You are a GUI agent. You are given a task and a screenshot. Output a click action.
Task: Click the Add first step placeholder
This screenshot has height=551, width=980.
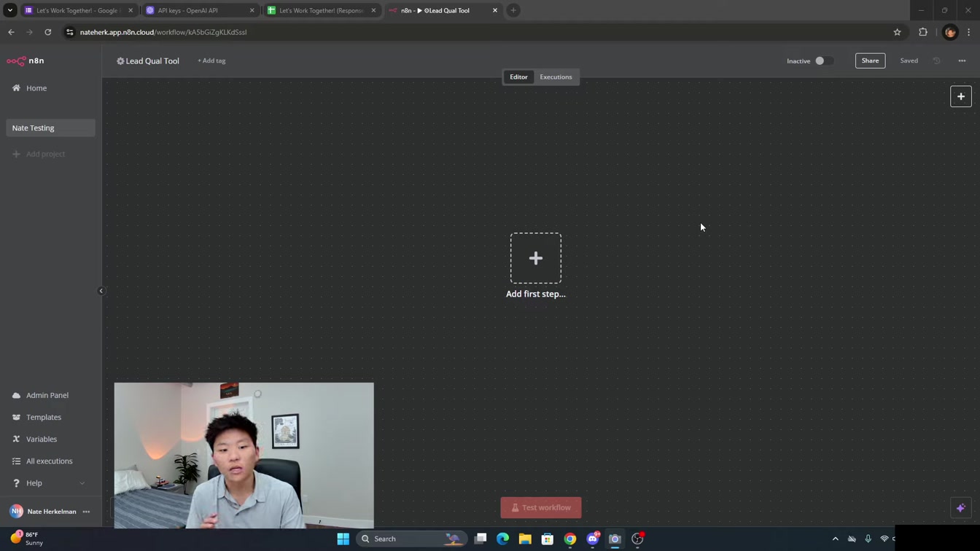536,258
